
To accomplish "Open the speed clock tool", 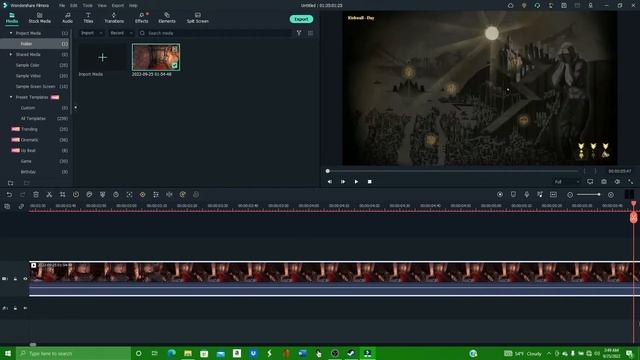I will click(76, 195).
